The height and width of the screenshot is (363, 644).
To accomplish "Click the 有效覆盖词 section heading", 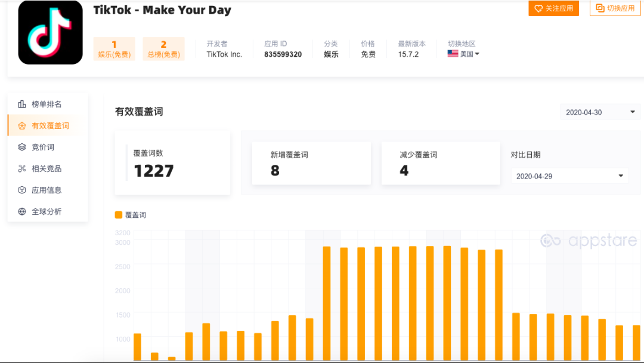I will [x=139, y=112].
